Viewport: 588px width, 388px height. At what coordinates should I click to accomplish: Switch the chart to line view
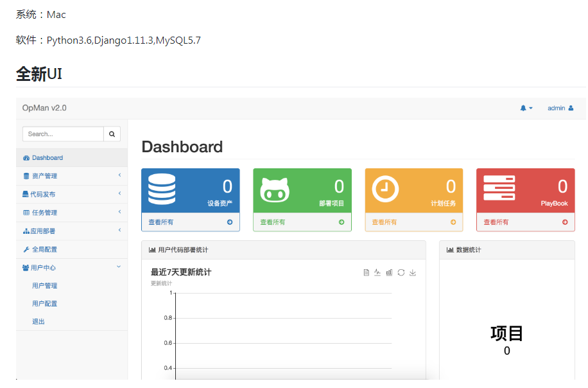click(x=377, y=272)
